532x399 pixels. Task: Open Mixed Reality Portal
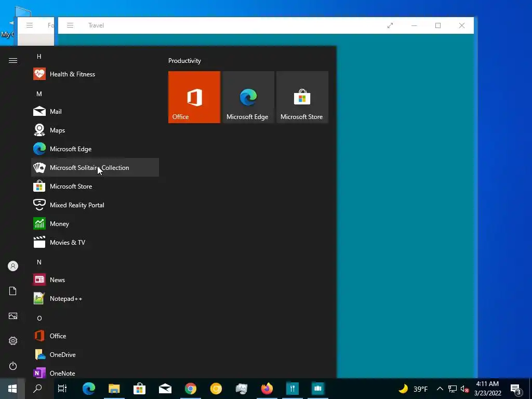pos(95,205)
